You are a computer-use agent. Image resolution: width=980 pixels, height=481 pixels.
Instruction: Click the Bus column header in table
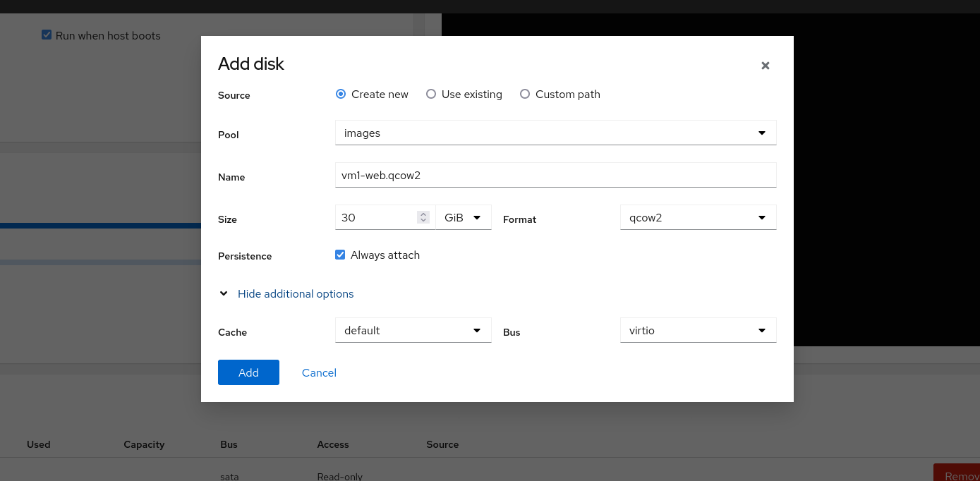click(229, 444)
